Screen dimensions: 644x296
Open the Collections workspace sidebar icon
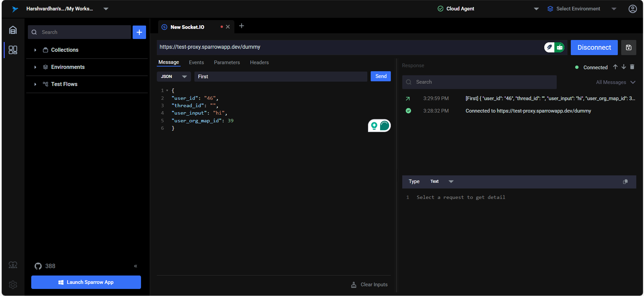pyautogui.click(x=13, y=50)
